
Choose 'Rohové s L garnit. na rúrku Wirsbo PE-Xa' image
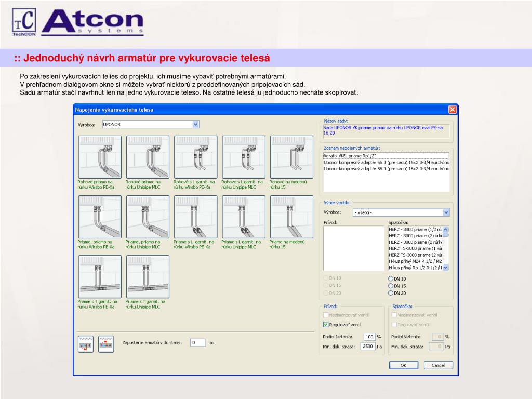[x=196, y=157]
